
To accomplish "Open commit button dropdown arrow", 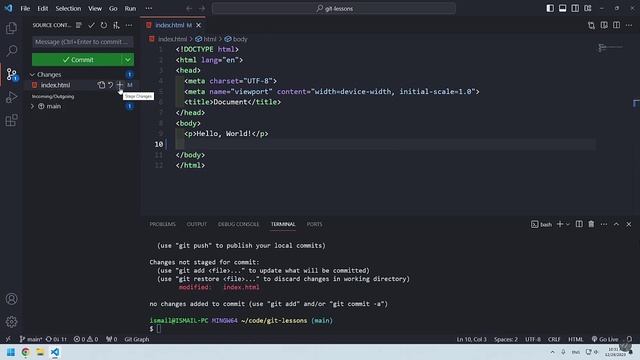I will click(128, 60).
